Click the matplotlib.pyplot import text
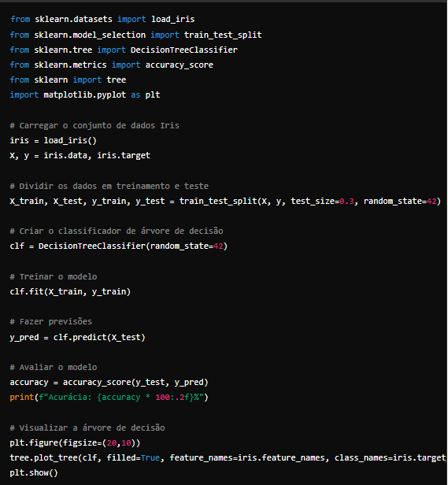 (85, 94)
